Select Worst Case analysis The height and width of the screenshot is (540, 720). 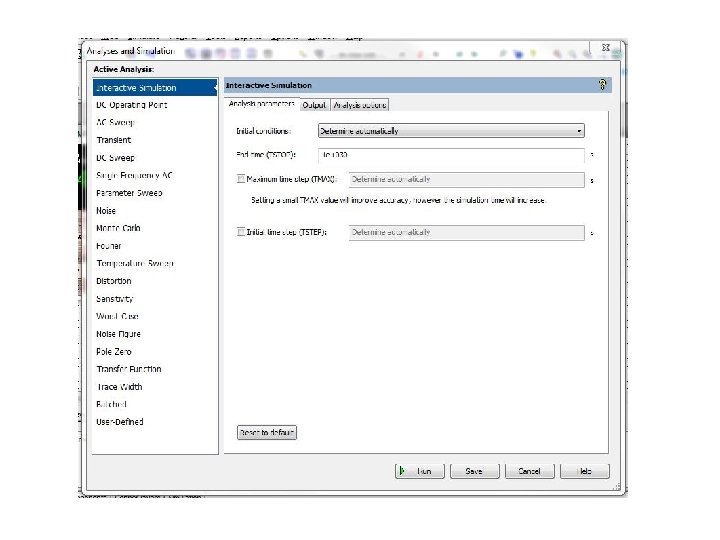click(x=155, y=316)
